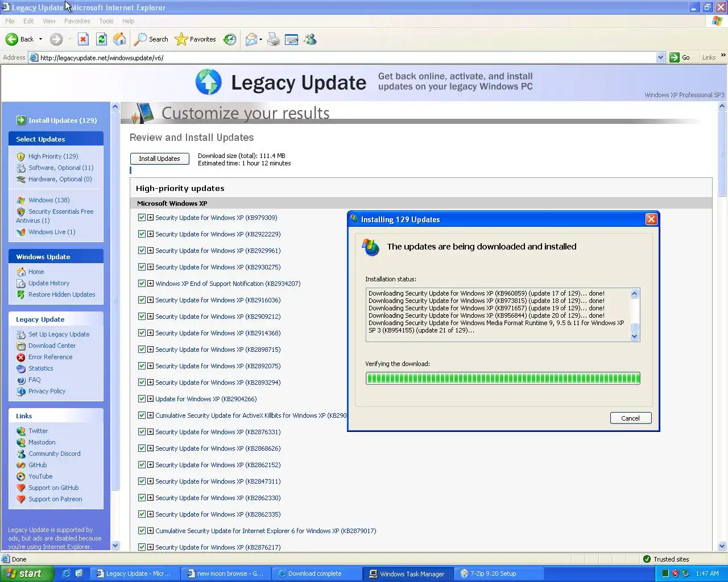Expand details for KB2893294 update
The width and height of the screenshot is (728, 582).
[150, 383]
